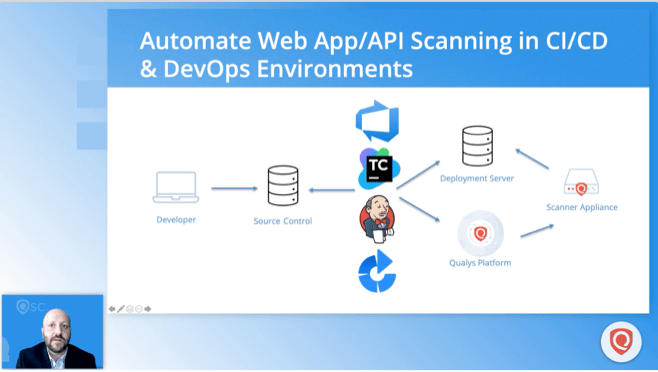Click the presenter webcam thumbnail
Image resolution: width=658 pixels, height=372 pixels.
(52, 332)
